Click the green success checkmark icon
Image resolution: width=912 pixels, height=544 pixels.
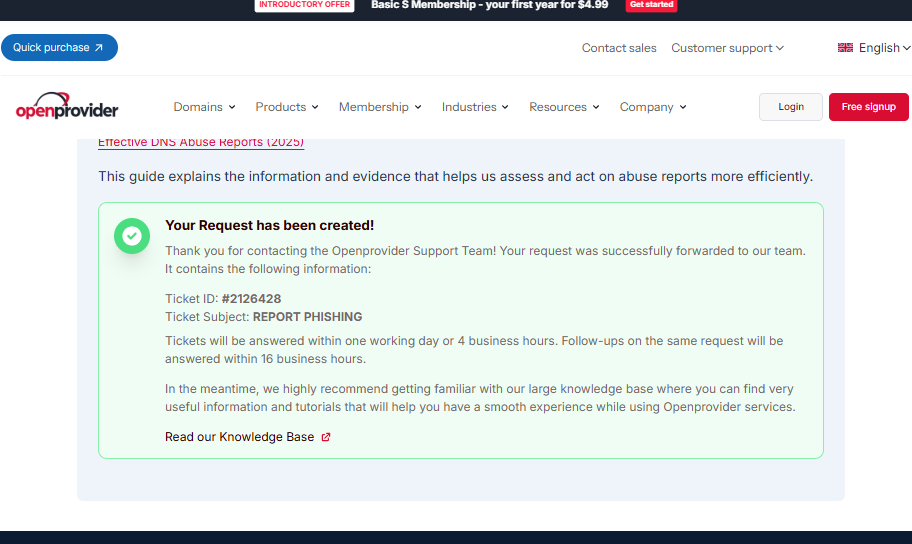pyautogui.click(x=132, y=236)
